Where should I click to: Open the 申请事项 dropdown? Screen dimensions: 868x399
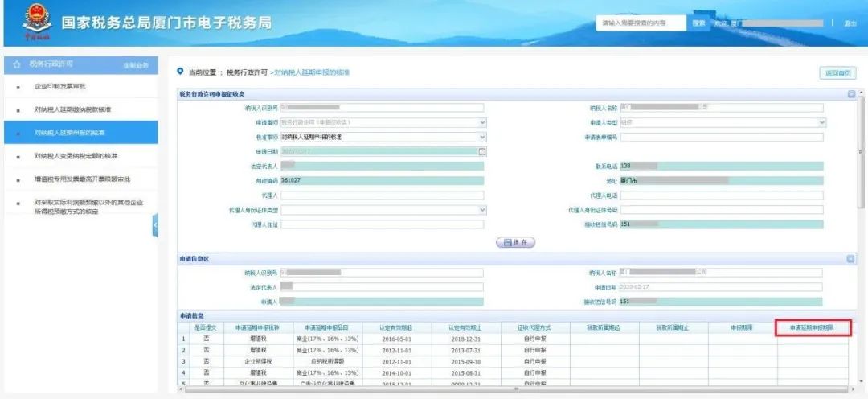click(x=482, y=122)
